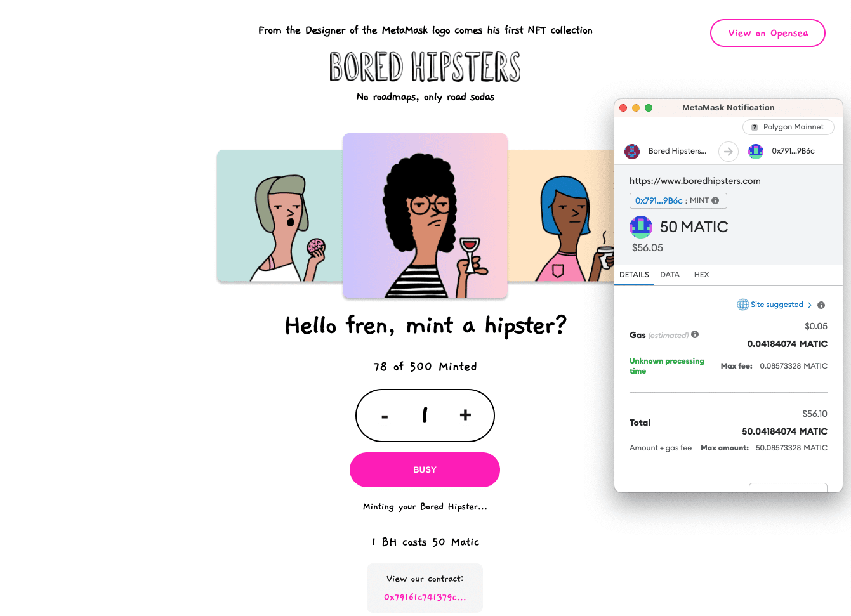Open the 0x79161c741379c... contract link
Screen dimensions: 851x616
point(425,597)
